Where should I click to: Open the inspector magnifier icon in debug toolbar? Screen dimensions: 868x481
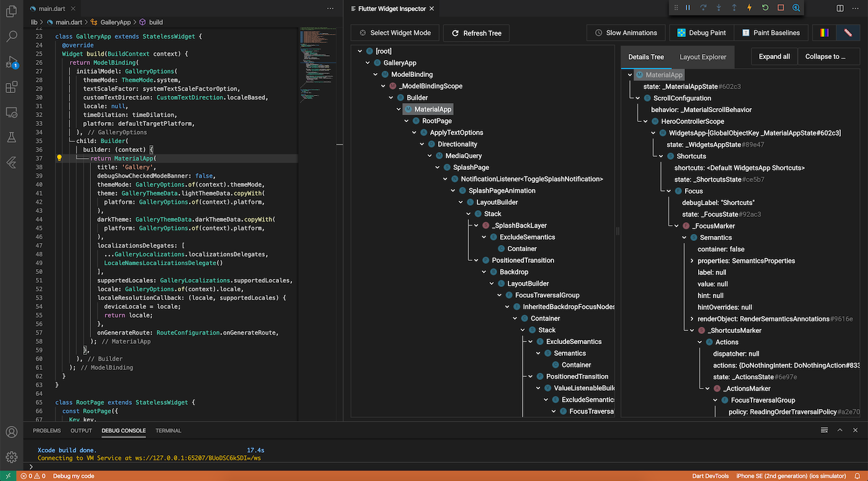click(796, 8)
